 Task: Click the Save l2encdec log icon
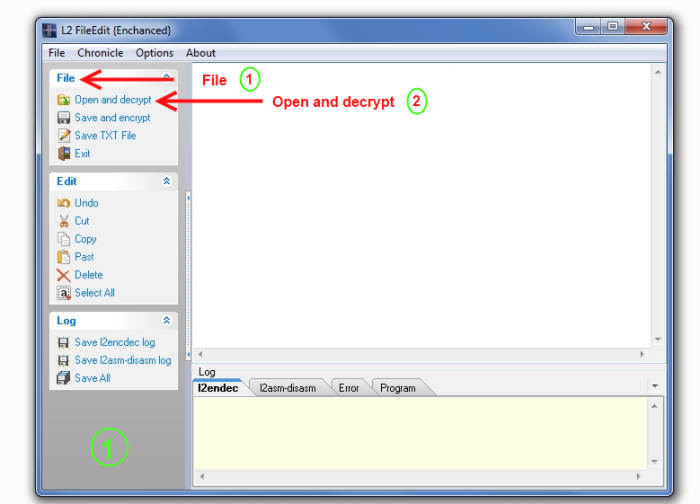pyautogui.click(x=64, y=342)
